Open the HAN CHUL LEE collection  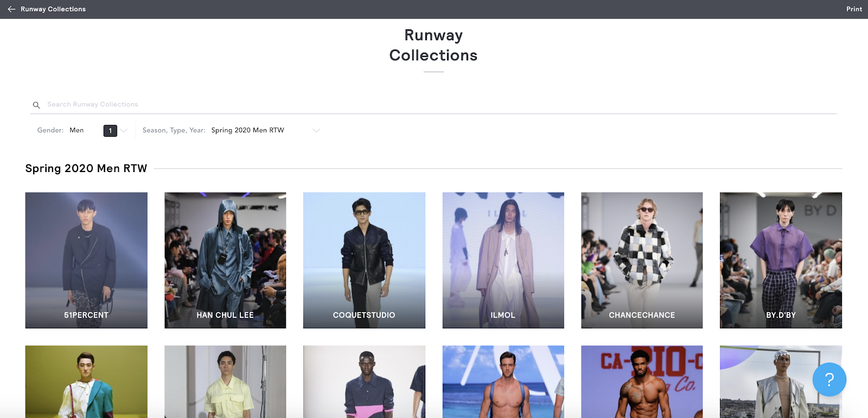225,260
